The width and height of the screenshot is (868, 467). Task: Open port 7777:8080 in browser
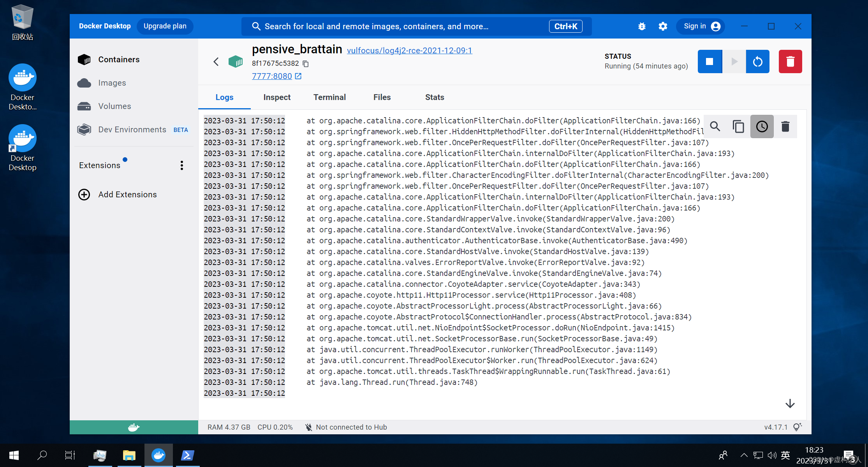277,76
